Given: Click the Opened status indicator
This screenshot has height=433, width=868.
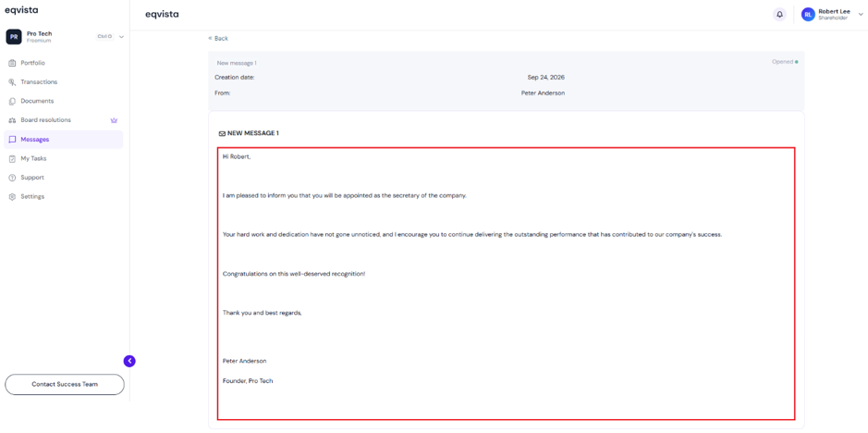Looking at the screenshot, I should tap(785, 62).
